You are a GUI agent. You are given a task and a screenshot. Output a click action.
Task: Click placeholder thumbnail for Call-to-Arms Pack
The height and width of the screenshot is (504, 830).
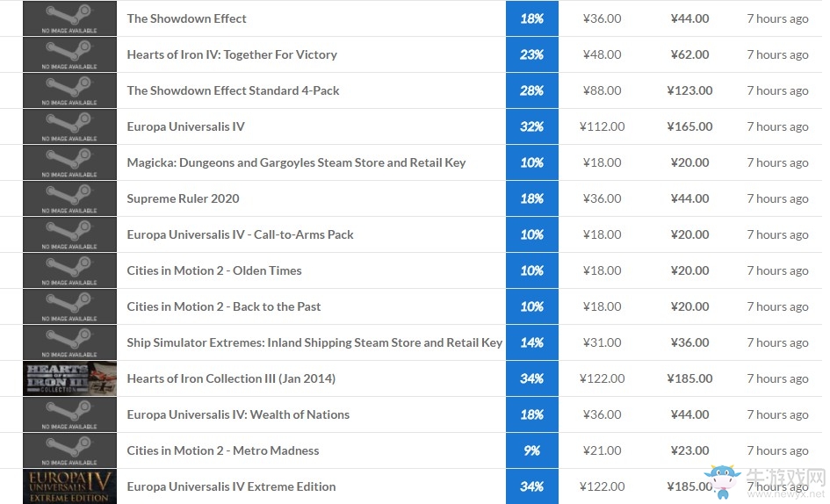coord(70,234)
